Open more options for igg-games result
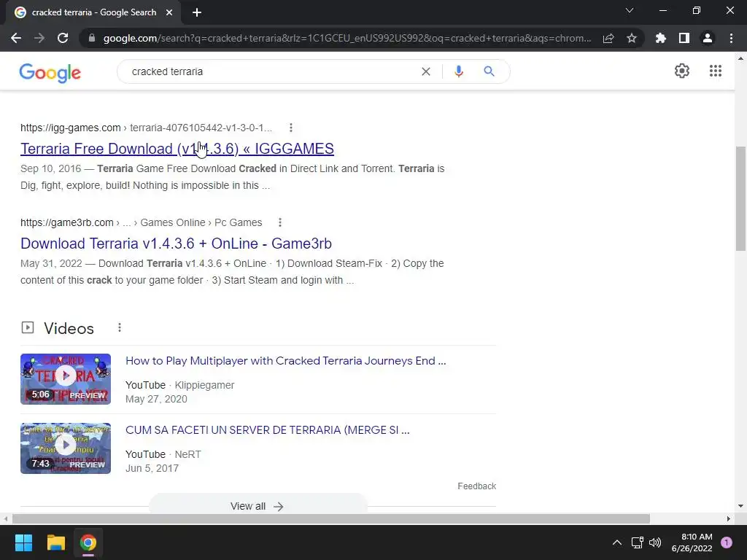The width and height of the screenshot is (747, 560). point(290,128)
